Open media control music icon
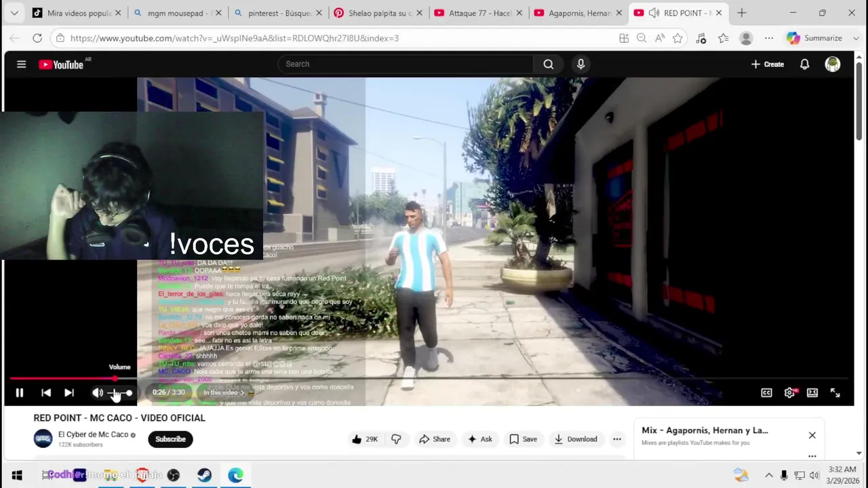The width and height of the screenshot is (868, 488). [x=701, y=38]
